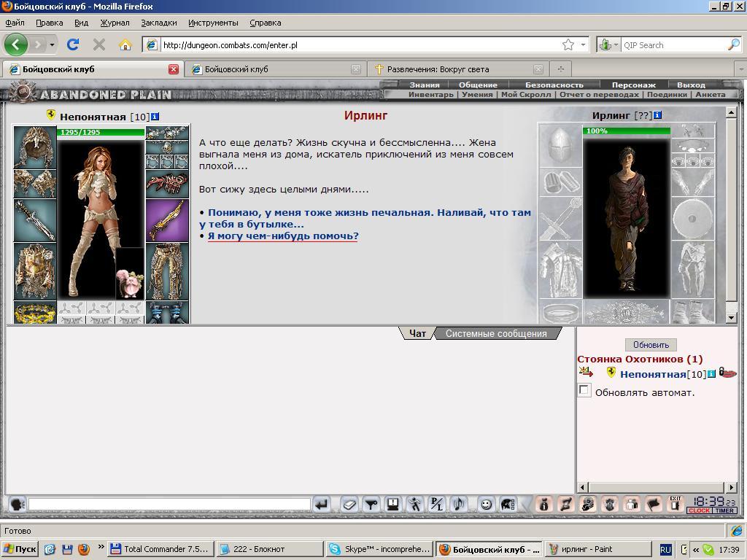Image resolution: width=747 pixels, height=560 pixels.
Task: Click the funnel chat filter icon
Action: 371,505
